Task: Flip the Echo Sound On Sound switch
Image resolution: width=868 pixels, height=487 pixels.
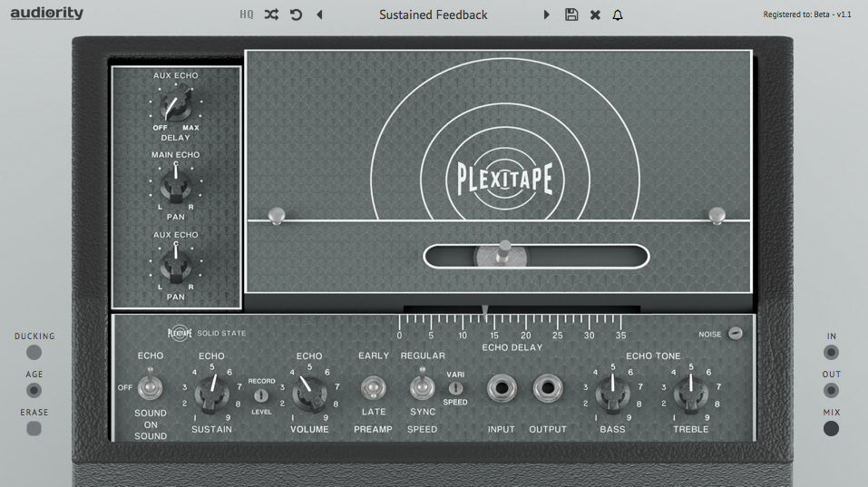Action: point(150,385)
